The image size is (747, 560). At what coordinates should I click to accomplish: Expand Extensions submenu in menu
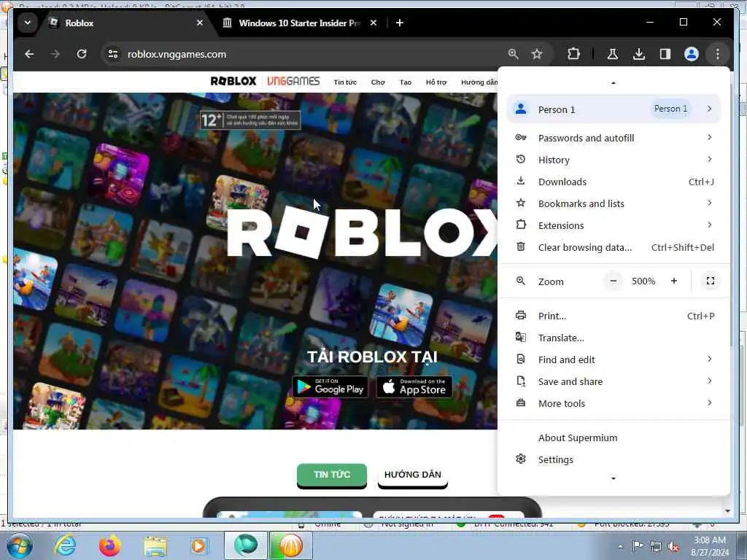[614, 225]
